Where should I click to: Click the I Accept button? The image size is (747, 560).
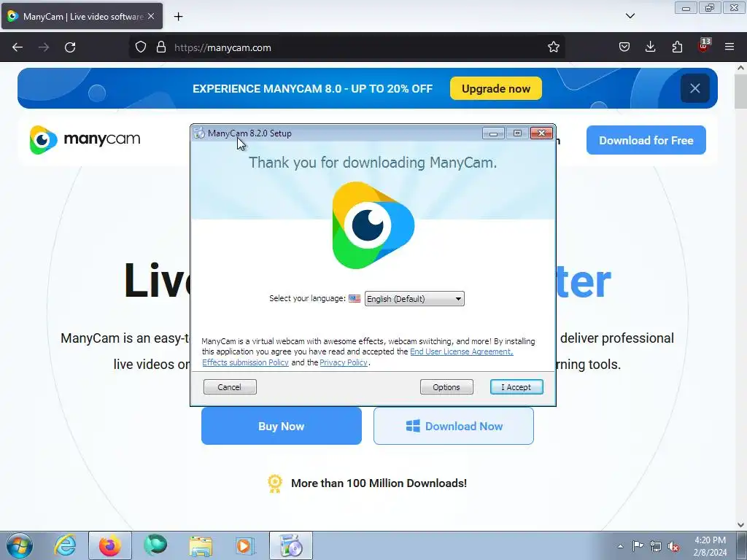(516, 387)
